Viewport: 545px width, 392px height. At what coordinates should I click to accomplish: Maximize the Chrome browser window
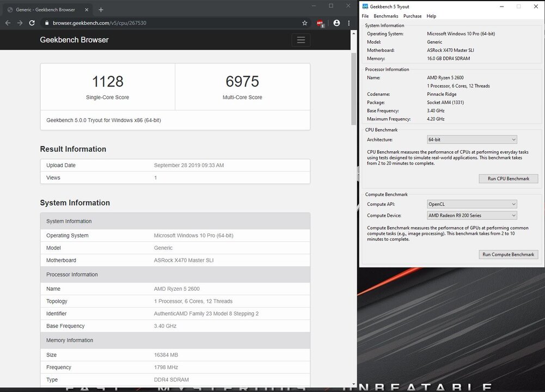point(331,6)
